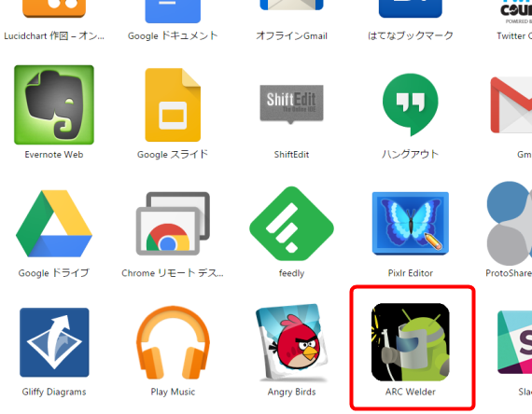Open the はてなブックマーク app icon
The image size is (532, 414).
coord(410,8)
